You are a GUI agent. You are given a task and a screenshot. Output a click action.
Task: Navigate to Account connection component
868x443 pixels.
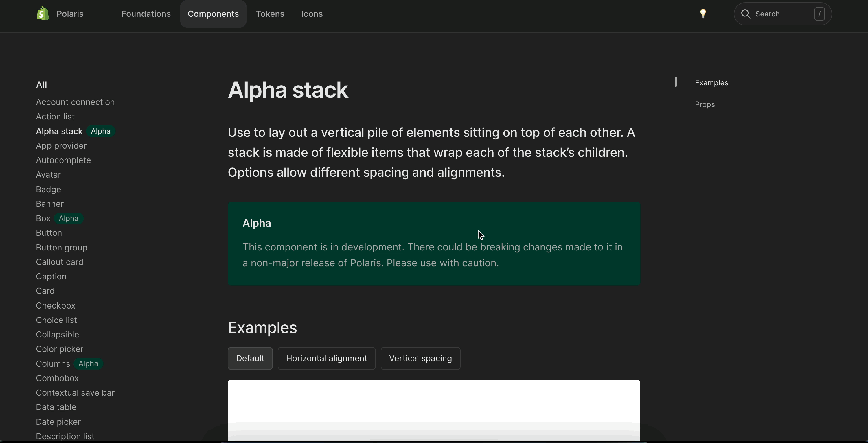(x=75, y=102)
